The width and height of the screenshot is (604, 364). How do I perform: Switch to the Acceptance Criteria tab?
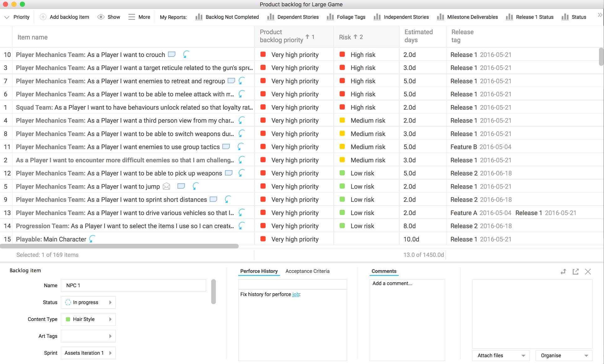click(307, 271)
